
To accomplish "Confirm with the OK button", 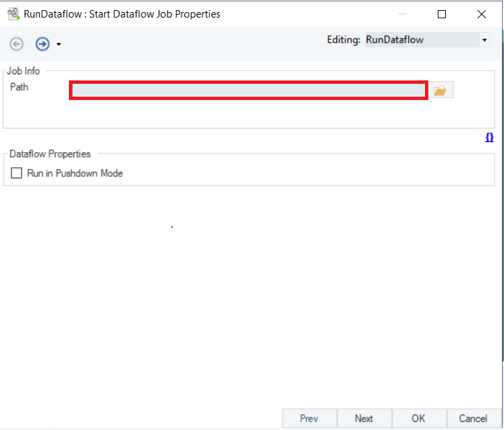I will 419,419.
